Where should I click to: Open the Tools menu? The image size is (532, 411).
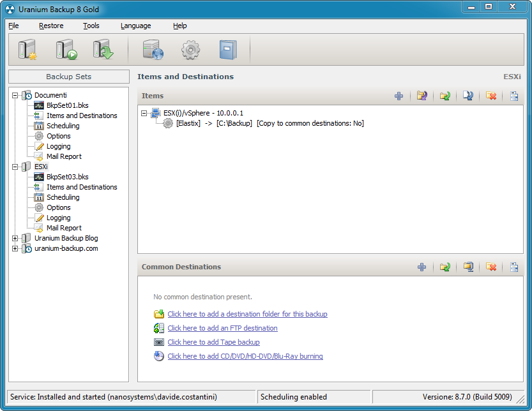point(91,26)
